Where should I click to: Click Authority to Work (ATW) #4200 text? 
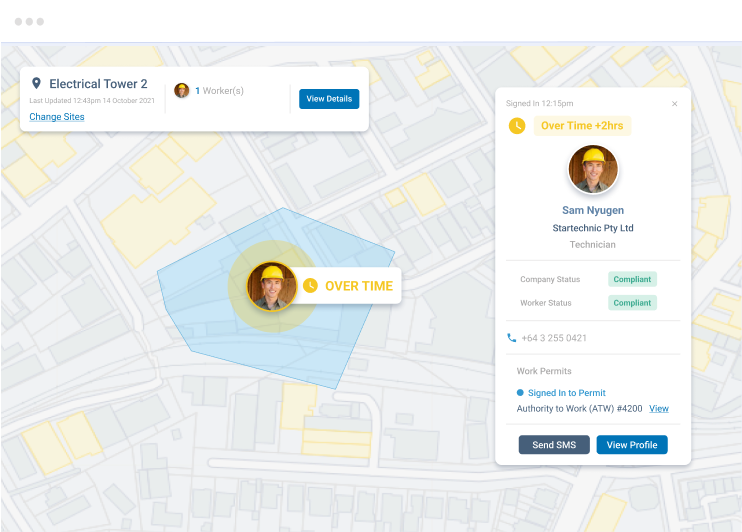point(579,408)
